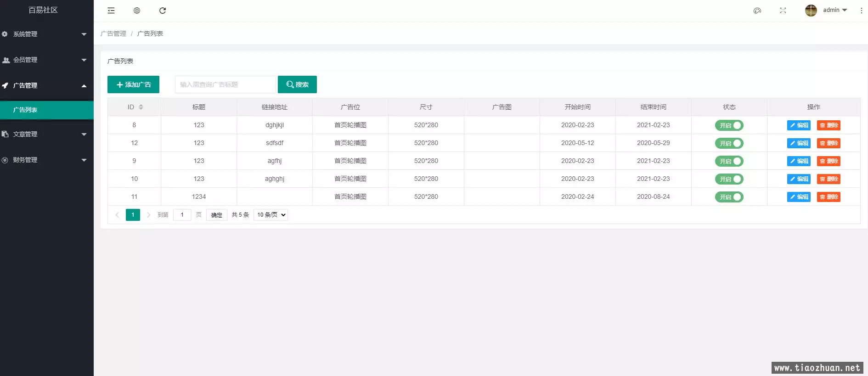Click the admin avatar picture

(x=811, y=10)
